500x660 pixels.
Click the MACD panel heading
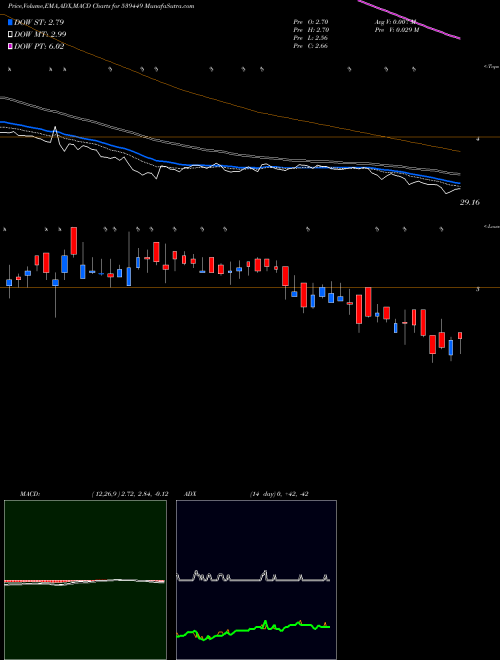29,494
